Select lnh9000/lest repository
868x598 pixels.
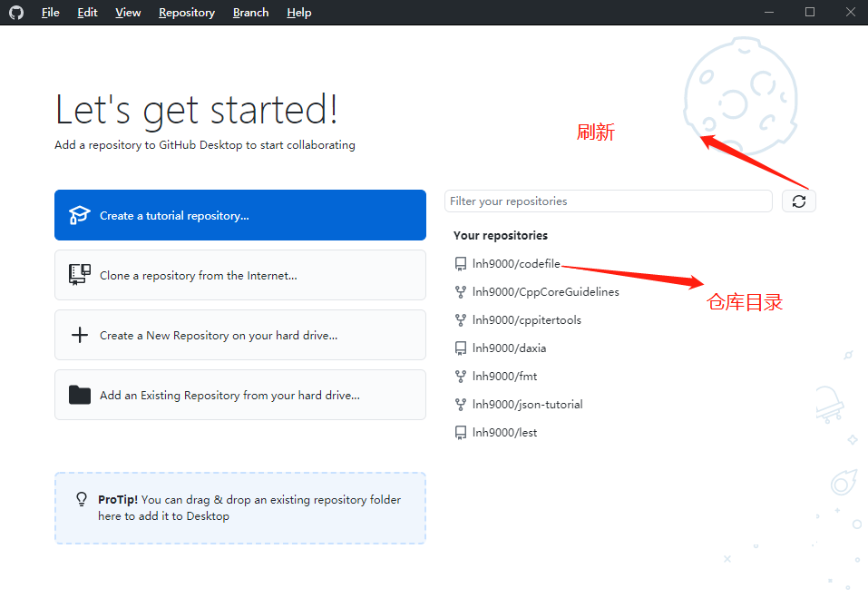tap(504, 433)
